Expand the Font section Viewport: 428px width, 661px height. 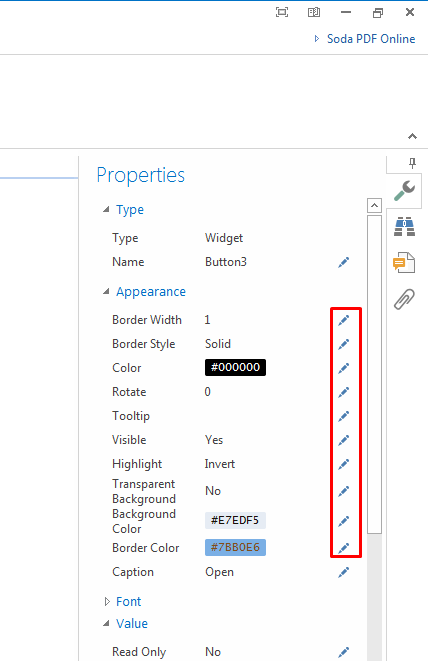coord(107,602)
